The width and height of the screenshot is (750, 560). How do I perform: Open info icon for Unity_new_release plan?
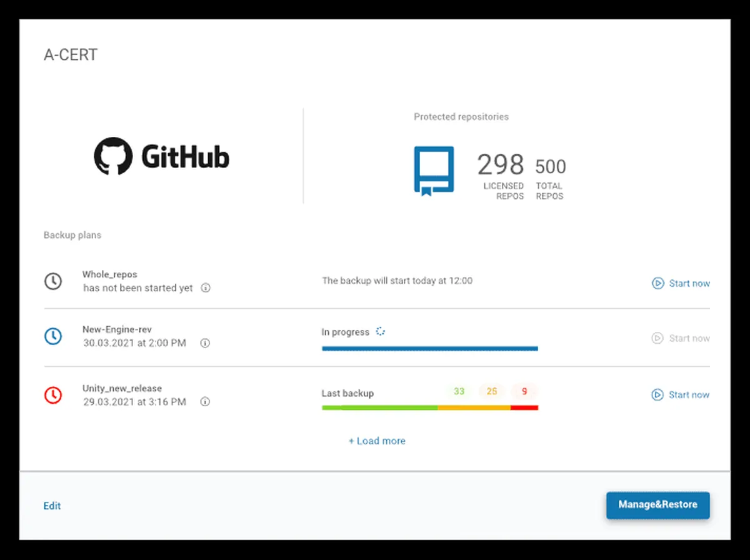(205, 402)
